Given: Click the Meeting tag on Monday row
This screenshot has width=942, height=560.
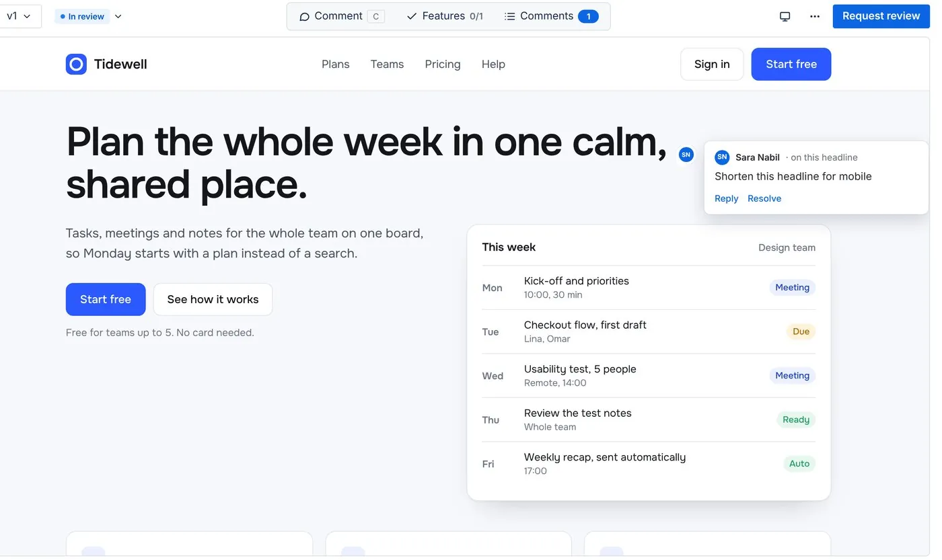Looking at the screenshot, I should [792, 288].
